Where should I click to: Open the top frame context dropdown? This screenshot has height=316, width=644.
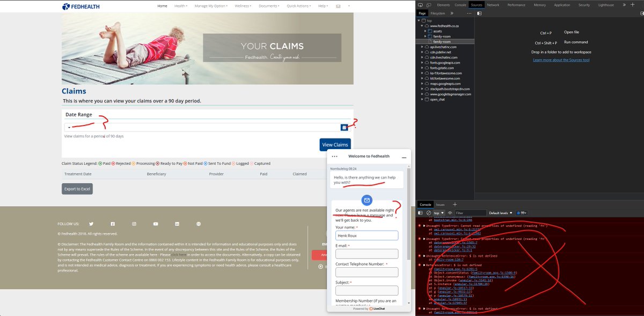pyautogui.click(x=439, y=212)
